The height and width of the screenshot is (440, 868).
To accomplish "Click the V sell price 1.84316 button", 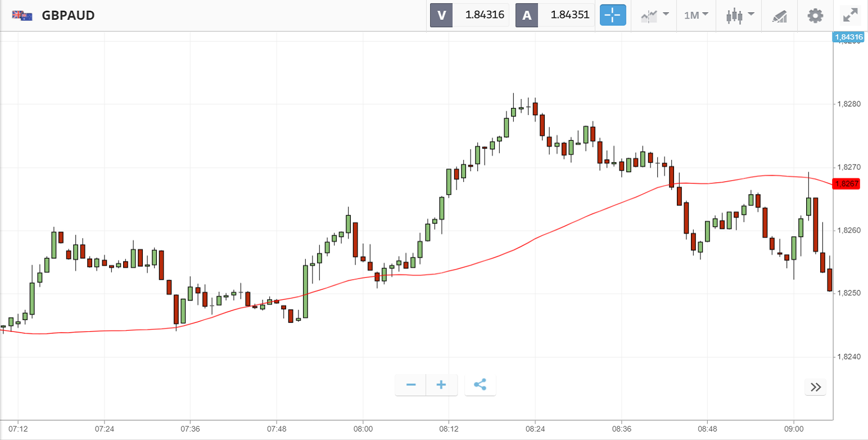I will (x=469, y=15).
